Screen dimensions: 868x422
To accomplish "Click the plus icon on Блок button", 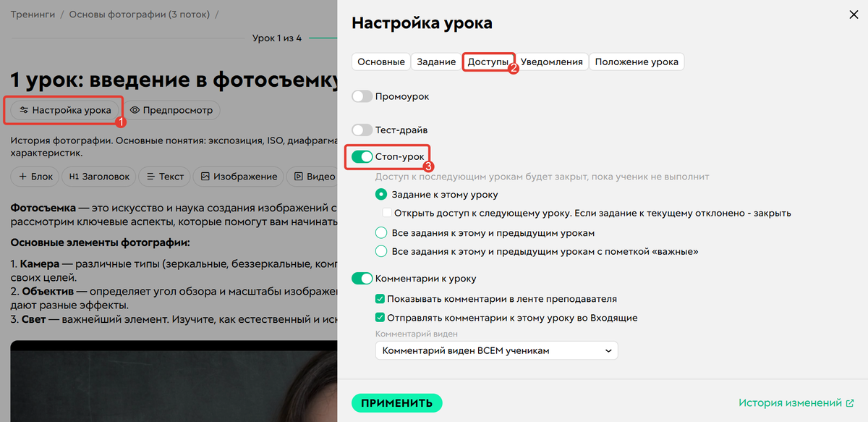I will (x=22, y=176).
